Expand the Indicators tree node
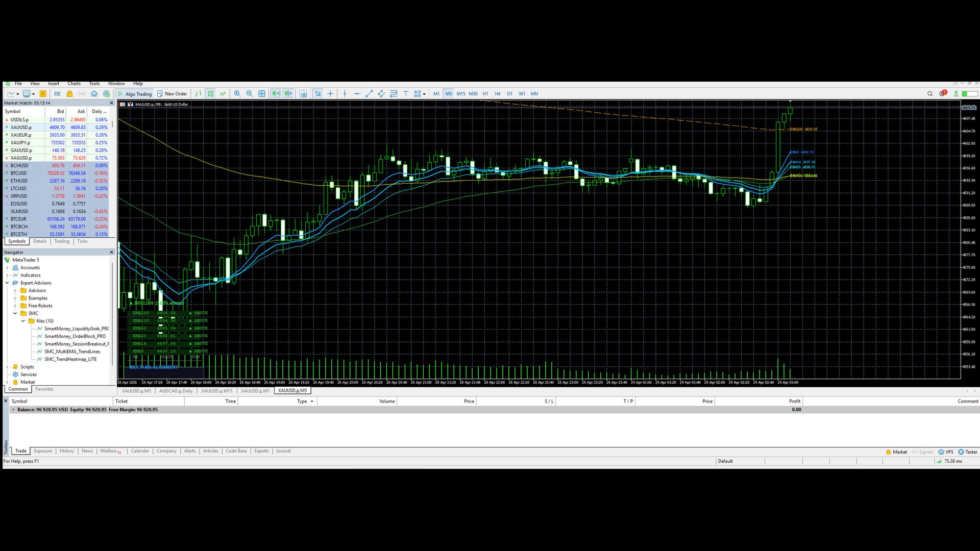980x551 pixels. [7, 275]
